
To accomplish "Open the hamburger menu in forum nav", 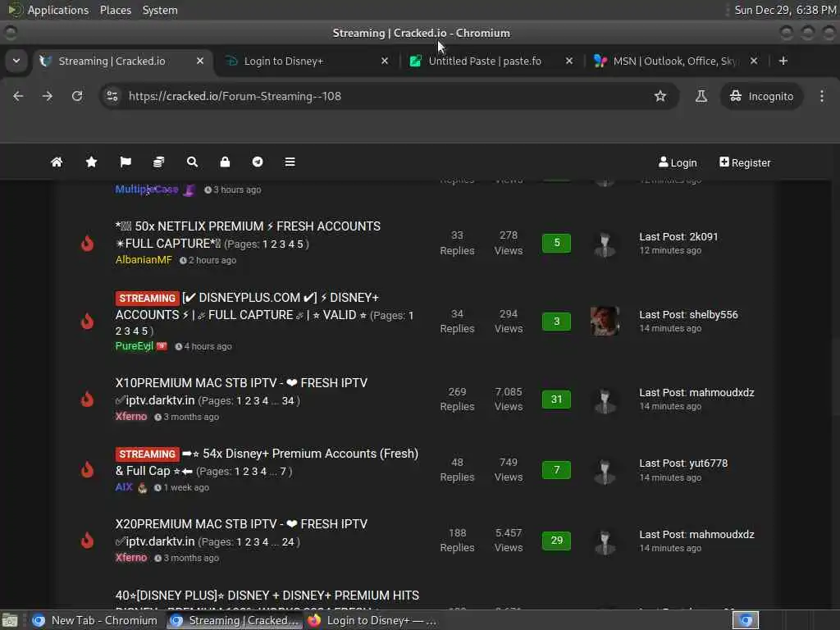I will pyautogui.click(x=290, y=162).
